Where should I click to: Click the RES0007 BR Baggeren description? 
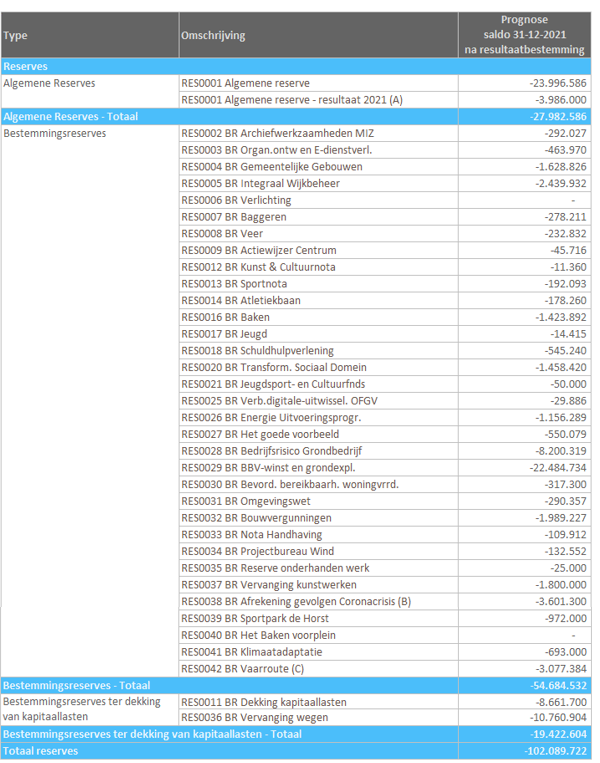coord(234,217)
